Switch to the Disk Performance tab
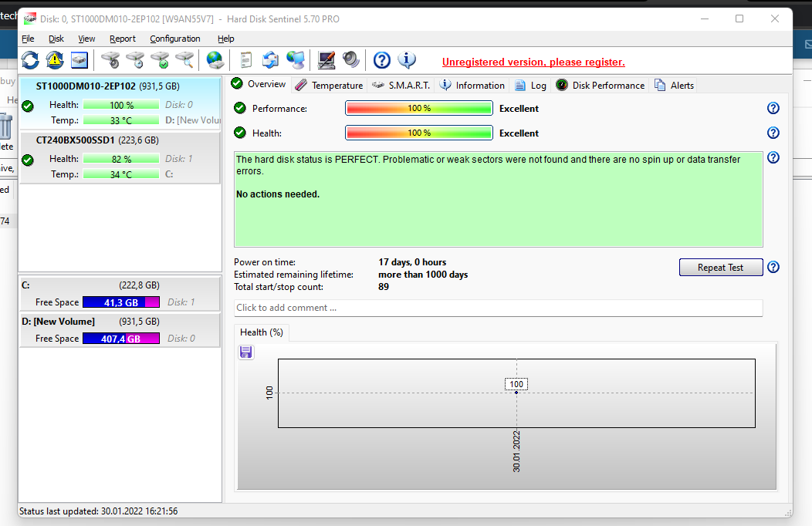Viewport: 812px width, 526px height. (601, 86)
